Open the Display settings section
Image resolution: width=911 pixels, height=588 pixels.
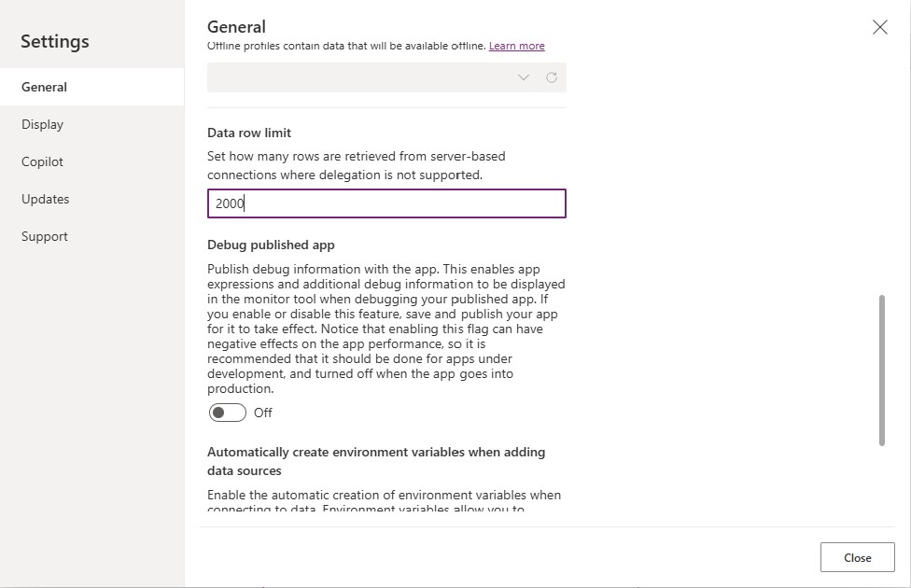[42, 123]
